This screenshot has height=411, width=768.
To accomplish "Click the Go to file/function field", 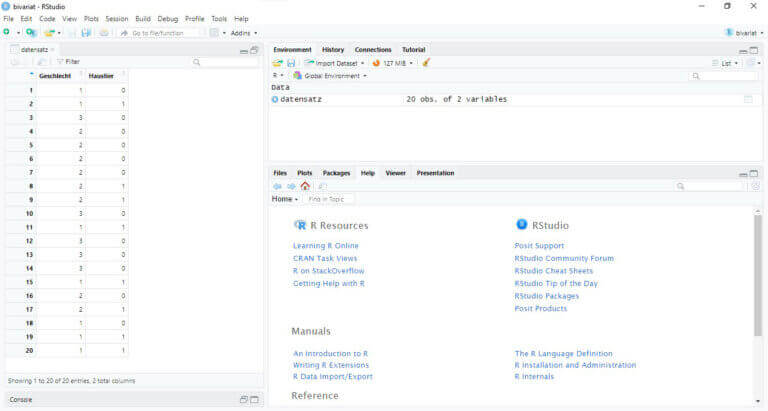I will pos(160,33).
